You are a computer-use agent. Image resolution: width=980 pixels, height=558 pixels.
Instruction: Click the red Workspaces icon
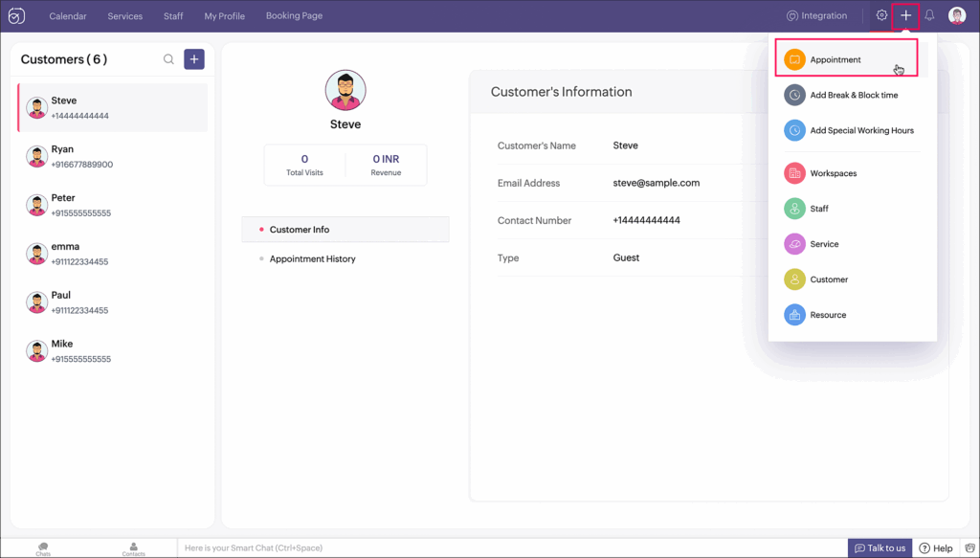pyautogui.click(x=794, y=173)
